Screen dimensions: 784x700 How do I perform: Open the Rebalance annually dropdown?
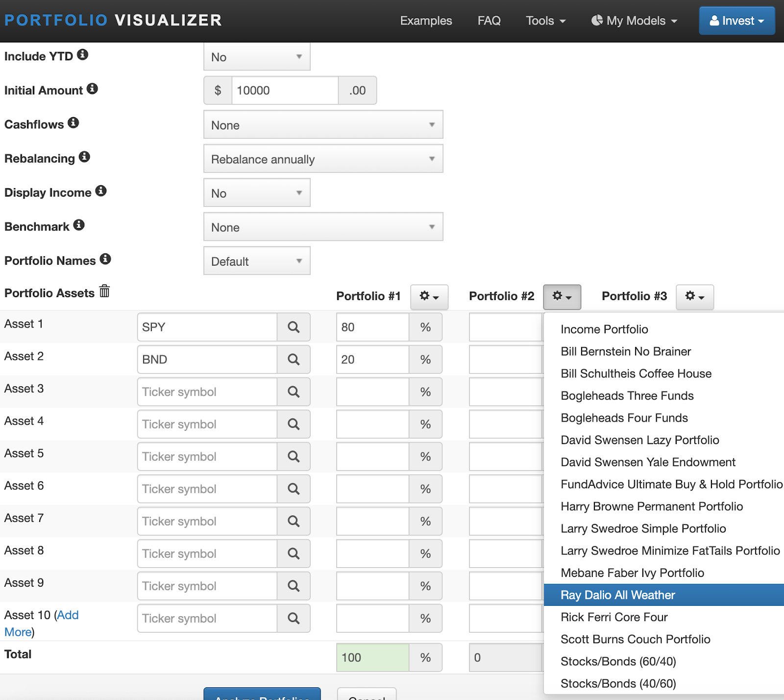click(x=323, y=159)
